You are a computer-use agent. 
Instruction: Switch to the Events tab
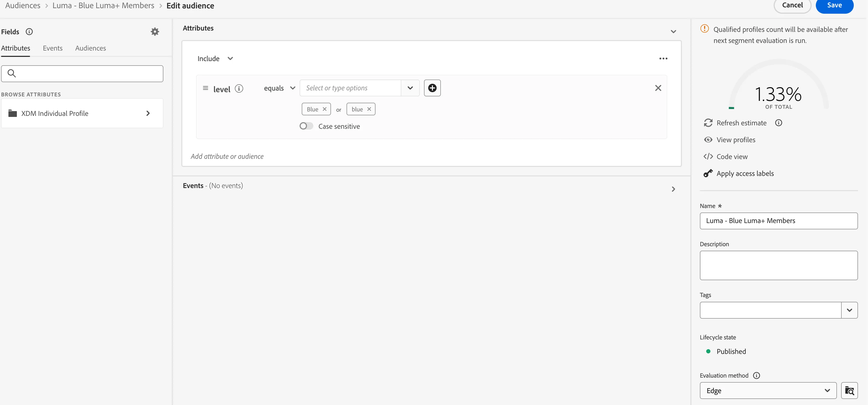(52, 48)
